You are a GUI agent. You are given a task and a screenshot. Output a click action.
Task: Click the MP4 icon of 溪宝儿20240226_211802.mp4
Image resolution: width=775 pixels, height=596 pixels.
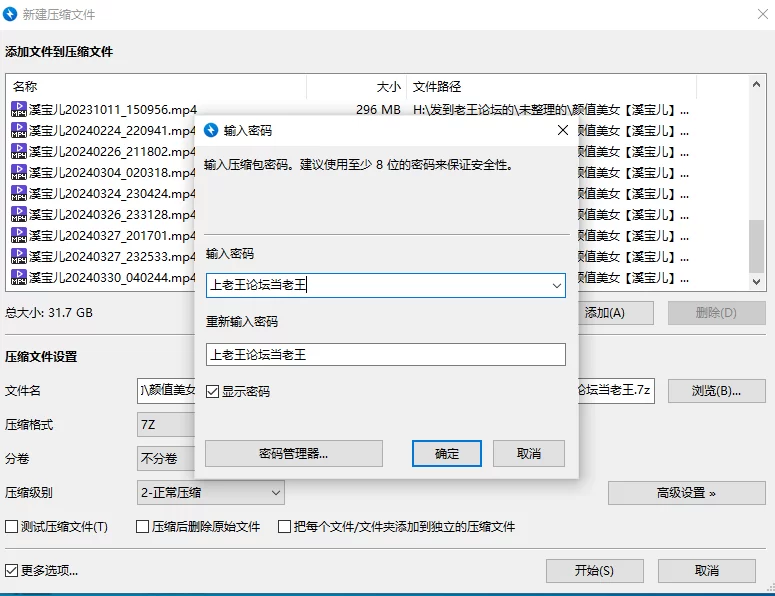click(x=19, y=151)
